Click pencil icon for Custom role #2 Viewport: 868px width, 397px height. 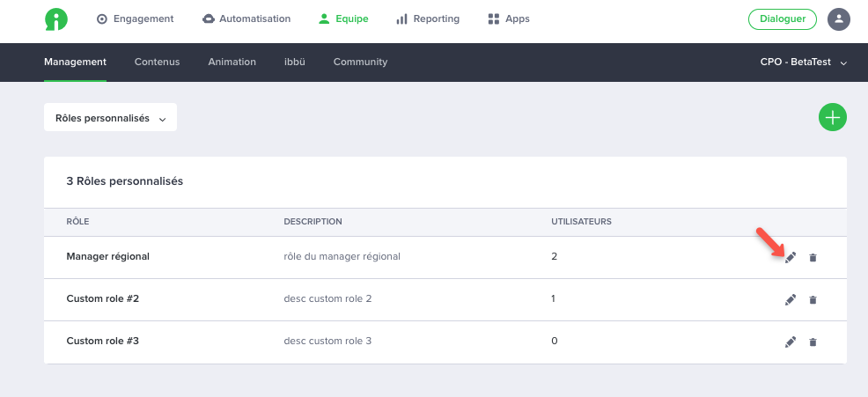(790, 299)
